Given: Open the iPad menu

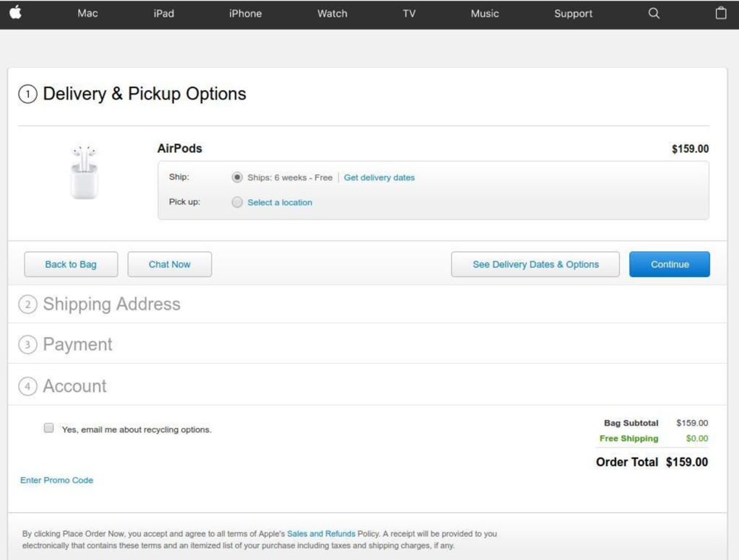Looking at the screenshot, I should pos(164,14).
